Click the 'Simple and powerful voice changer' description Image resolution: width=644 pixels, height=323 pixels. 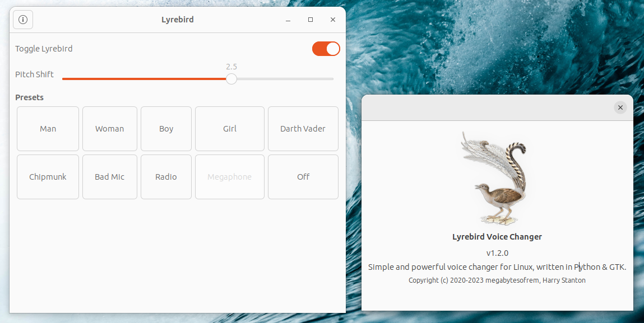pos(497,267)
